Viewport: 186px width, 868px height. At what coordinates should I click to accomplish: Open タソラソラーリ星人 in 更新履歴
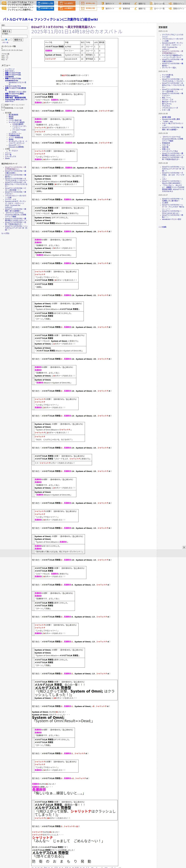169,67
